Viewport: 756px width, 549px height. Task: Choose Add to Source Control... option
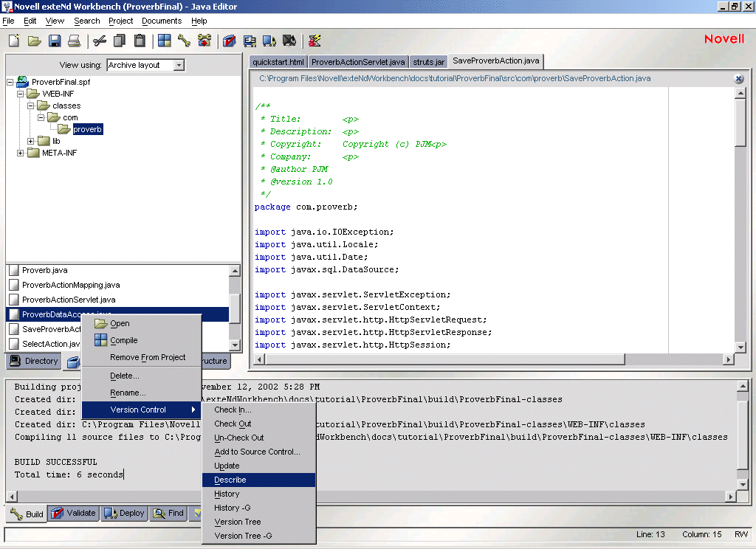259,452
